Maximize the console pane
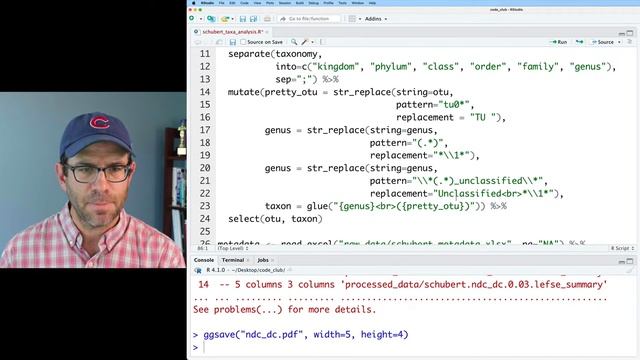The image size is (640, 360). click(x=630, y=261)
